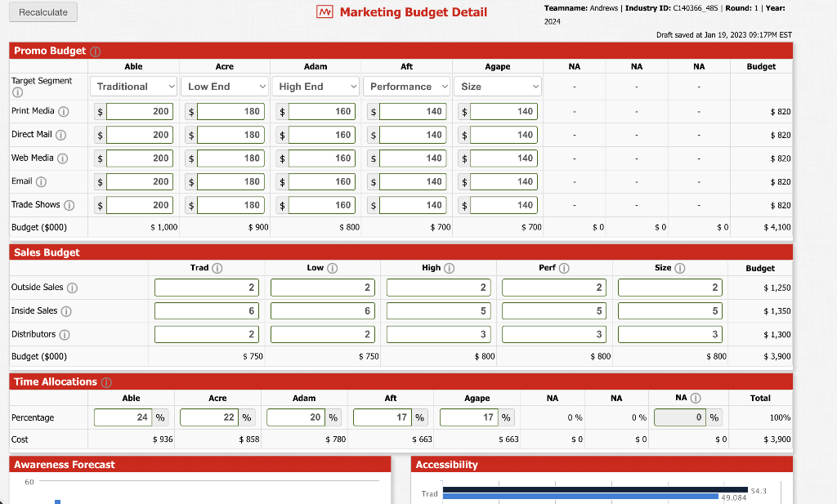Edit Trad Distributors field

pos(207,334)
